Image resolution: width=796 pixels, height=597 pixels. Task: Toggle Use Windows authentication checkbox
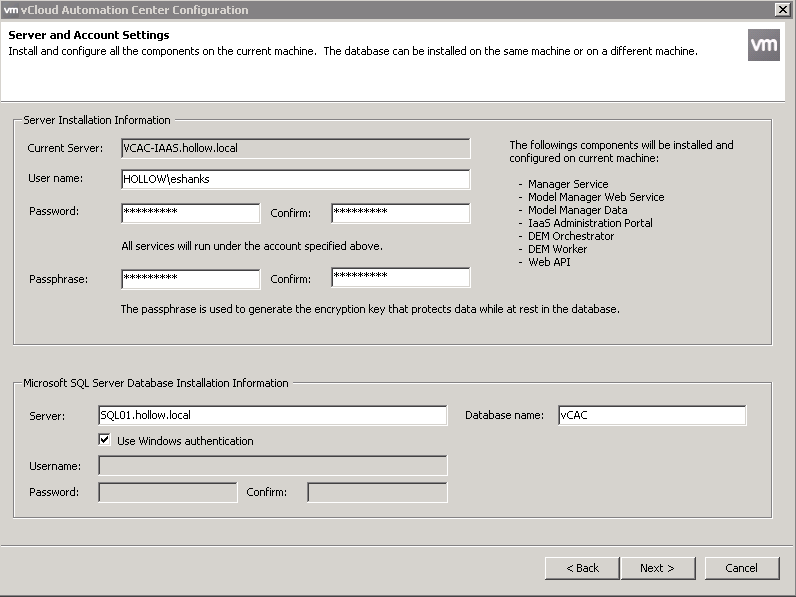click(104, 440)
